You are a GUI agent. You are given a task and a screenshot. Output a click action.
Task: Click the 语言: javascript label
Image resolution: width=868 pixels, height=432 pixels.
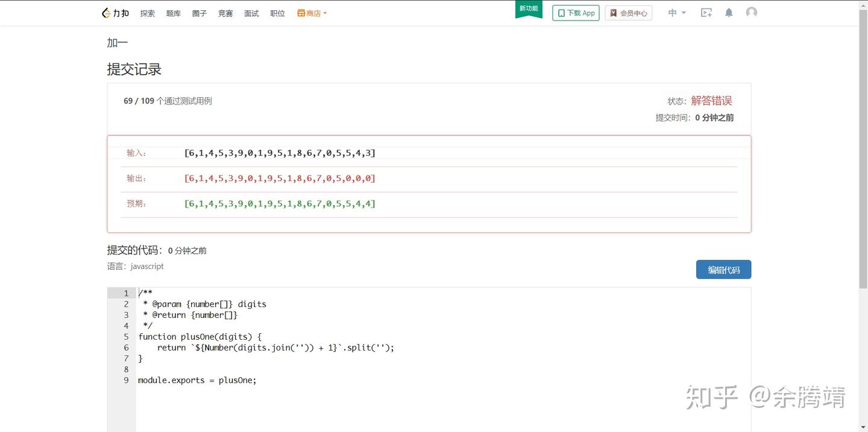click(136, 266)
